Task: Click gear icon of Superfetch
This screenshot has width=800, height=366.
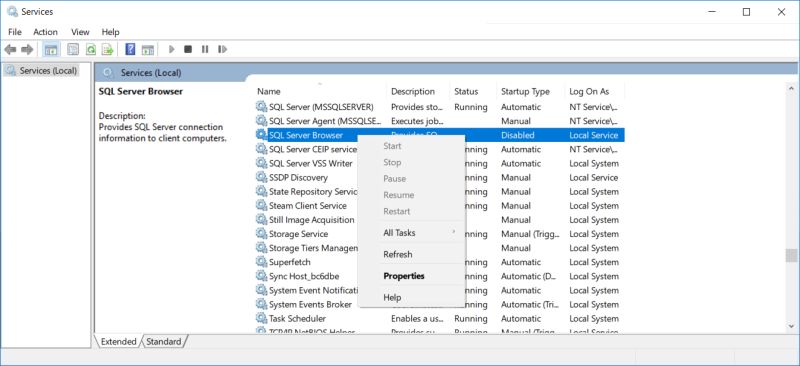Action: pyautogui.click(x=261, y=262)
